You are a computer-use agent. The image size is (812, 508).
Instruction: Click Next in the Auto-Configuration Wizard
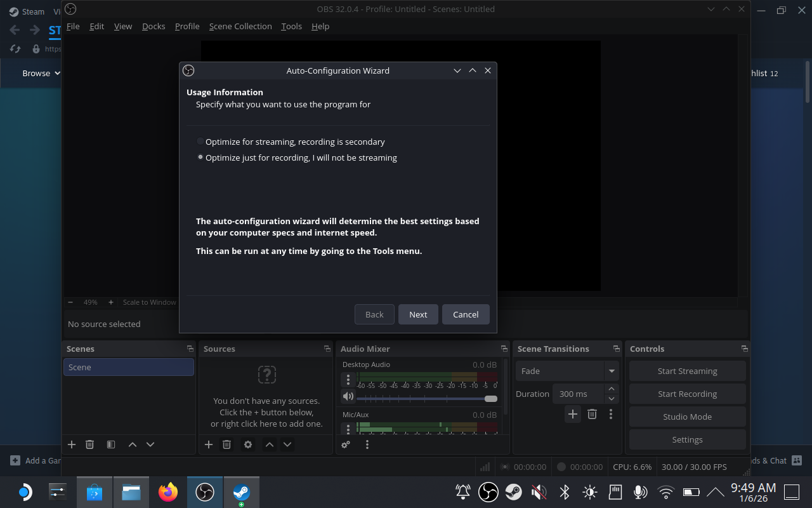(418, 314)
